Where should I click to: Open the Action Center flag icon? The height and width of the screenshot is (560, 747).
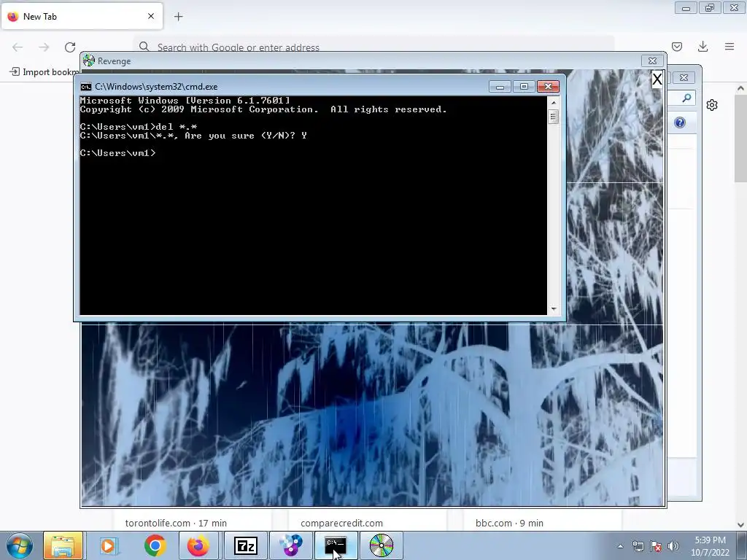[x=656, y=546]
